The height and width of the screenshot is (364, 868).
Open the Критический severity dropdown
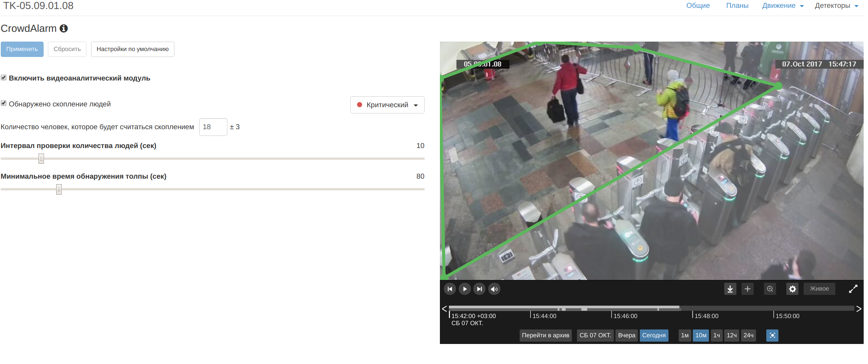pos(387,105)
